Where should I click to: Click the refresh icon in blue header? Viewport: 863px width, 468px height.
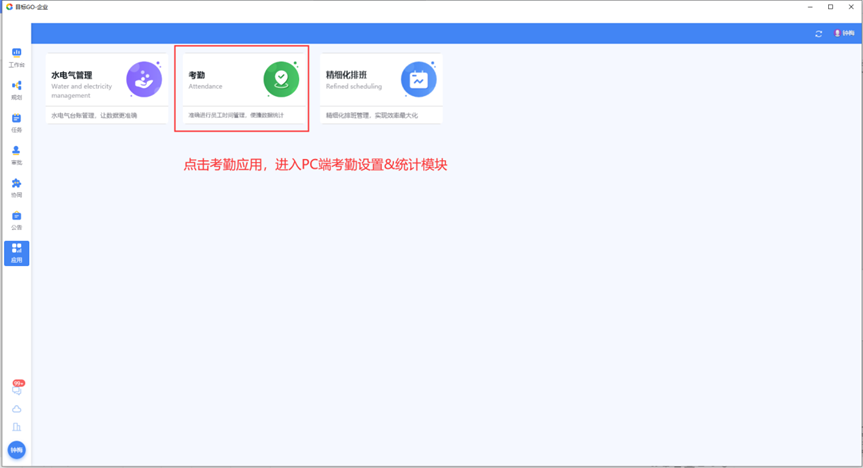819,34
